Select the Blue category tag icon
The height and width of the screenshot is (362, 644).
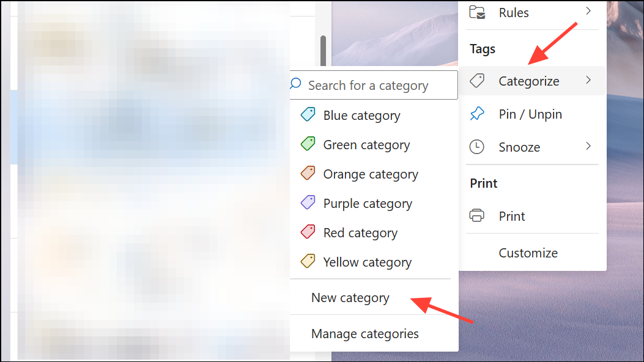(308, 114)
